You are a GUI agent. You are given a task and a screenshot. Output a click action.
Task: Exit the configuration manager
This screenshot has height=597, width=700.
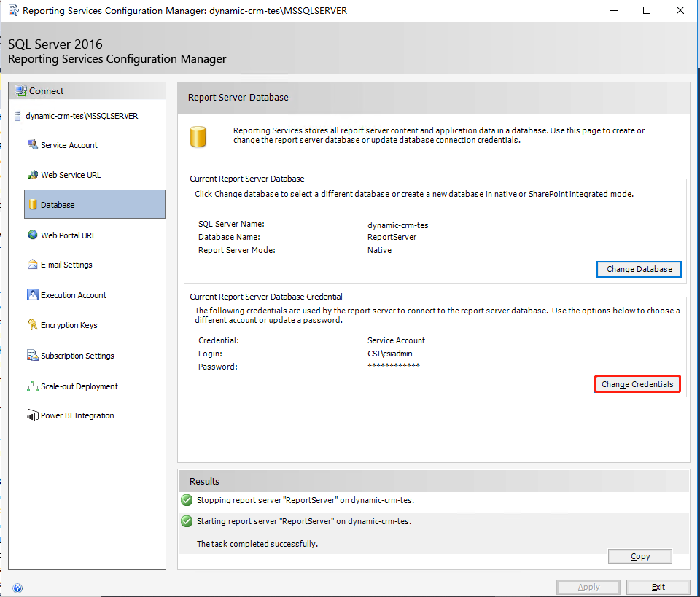[x=658, y=588]
